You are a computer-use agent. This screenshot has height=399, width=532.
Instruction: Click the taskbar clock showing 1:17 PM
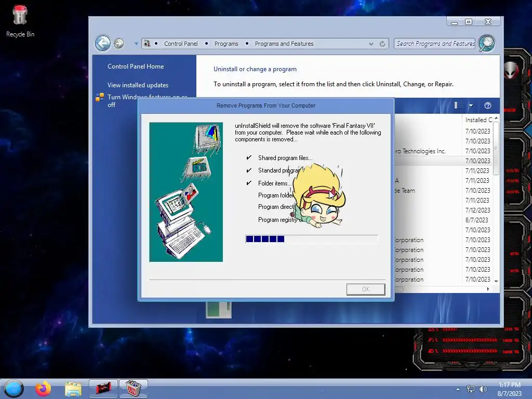[x=509, y=389]
